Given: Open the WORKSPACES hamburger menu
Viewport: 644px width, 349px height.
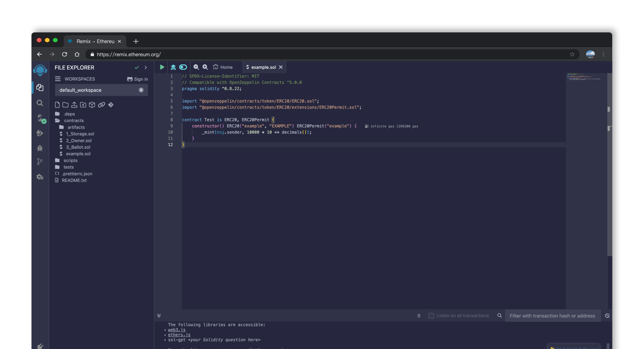Looking at the screenshot, I should click(58, 79).
